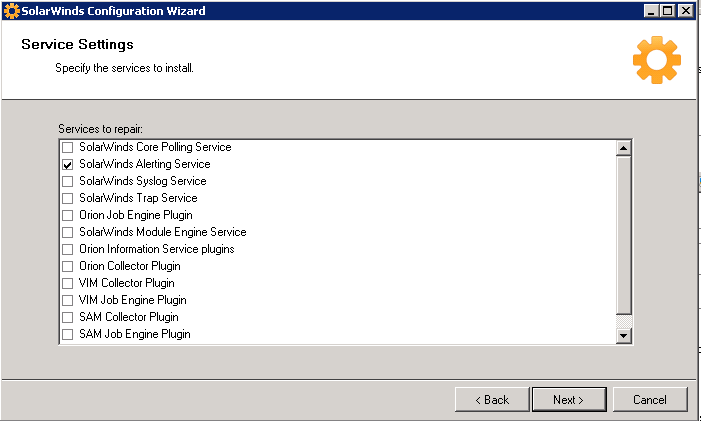The width and height of the screenshot is (701, 421).
Task: Click the large orange gear logo
Action: click(x=657, y=60)
